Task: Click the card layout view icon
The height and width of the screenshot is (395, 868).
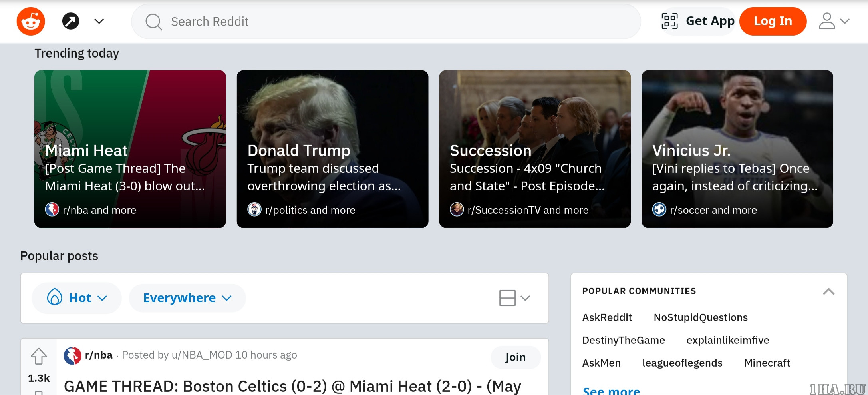Action: point(507,298)
